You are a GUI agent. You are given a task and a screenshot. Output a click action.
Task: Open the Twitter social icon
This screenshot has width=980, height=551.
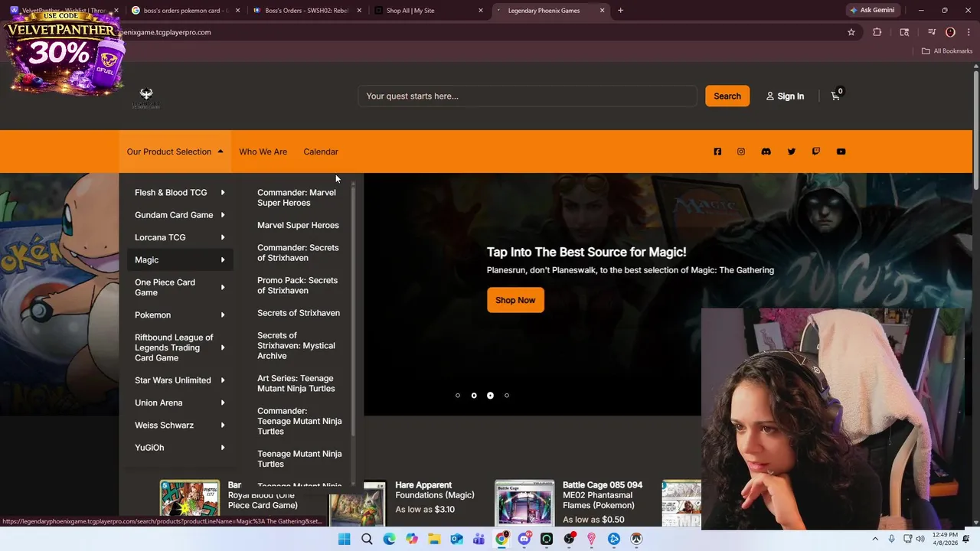tap(792, 152)
